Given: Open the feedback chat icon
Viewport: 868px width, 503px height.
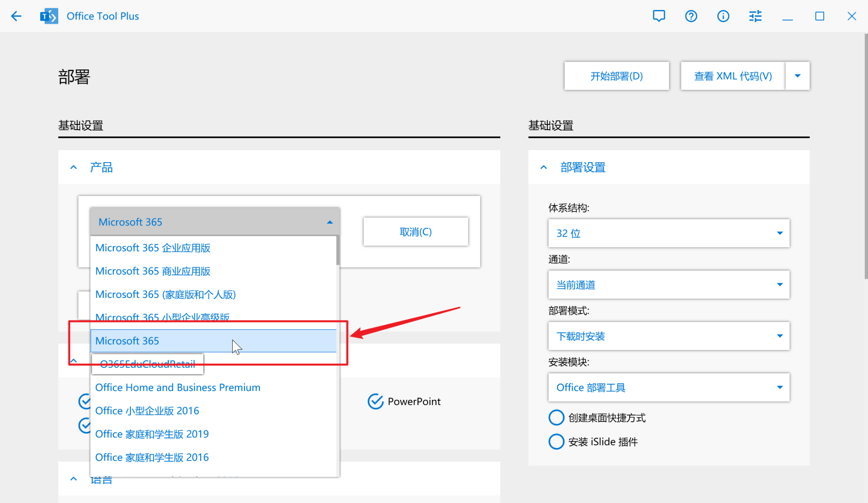Looking at the screenshot, I should click(659, 16).
